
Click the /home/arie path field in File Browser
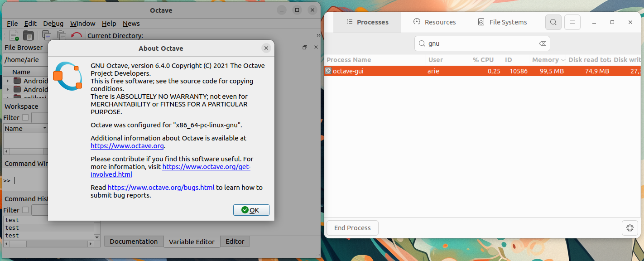tap(25, 59)
